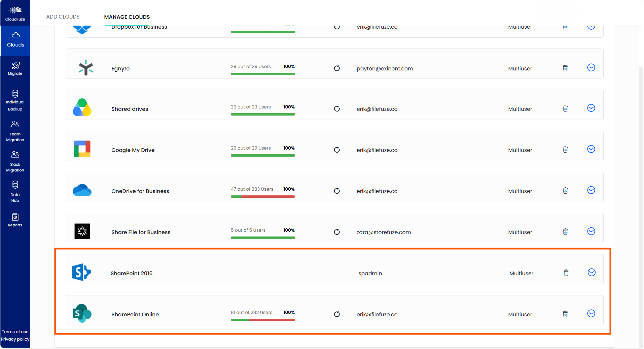Open the Privacy policy link
Screen dimensions: 644x349
[15, 339]
